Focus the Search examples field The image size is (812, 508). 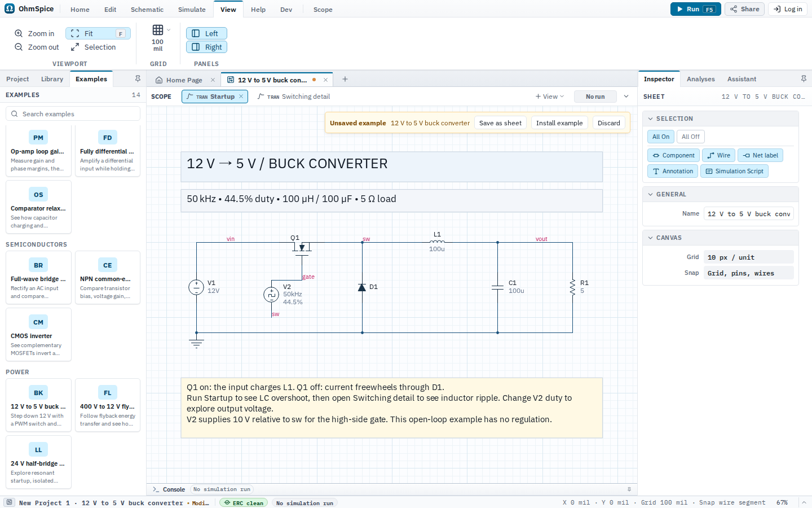coord(73,113)
